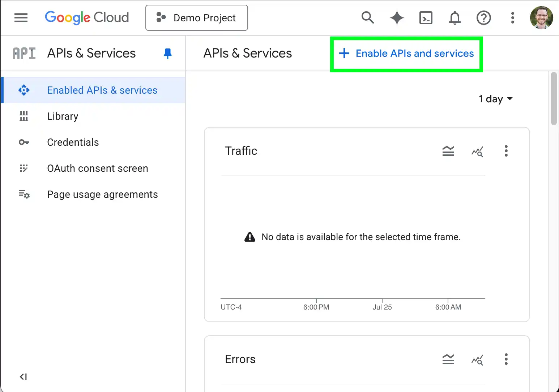559x392 pixels.
Task: Open Page usage agreements
Action: [x=102, y=194]
